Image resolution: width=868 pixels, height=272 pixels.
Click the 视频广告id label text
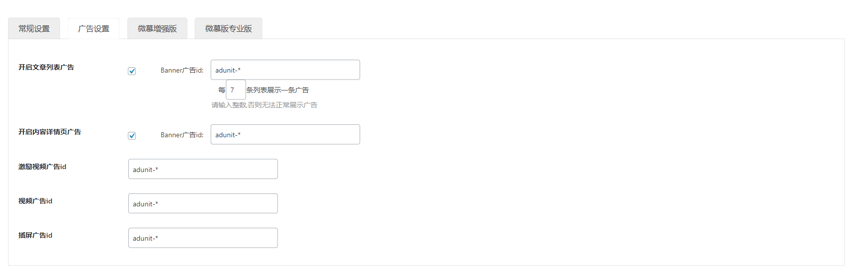pos(35,201)
